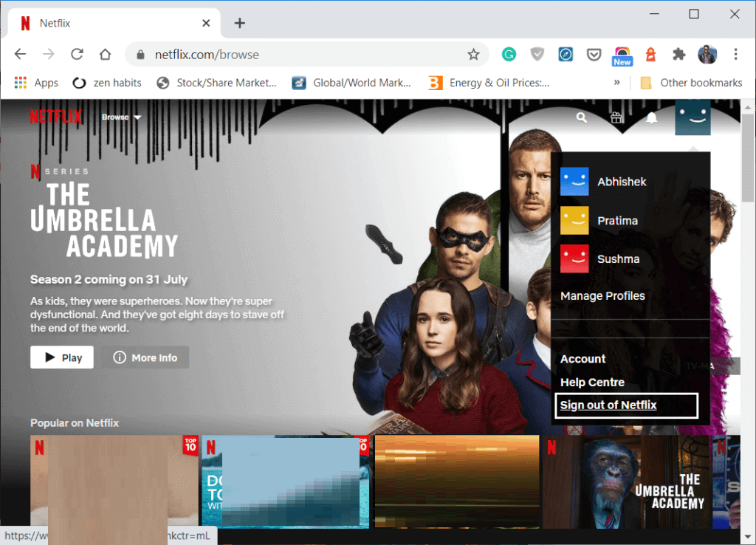The width and height of the screenshot is (756, 545).
Task: Open the Energy & Oil Prices bookmark
Action: pos(489,83)
